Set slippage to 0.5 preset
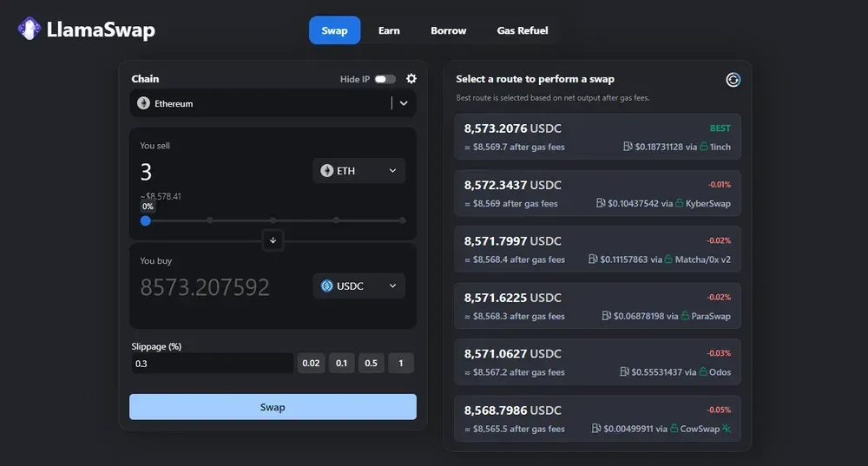This screenshot has width=868, height=466. tap(371, 363)
